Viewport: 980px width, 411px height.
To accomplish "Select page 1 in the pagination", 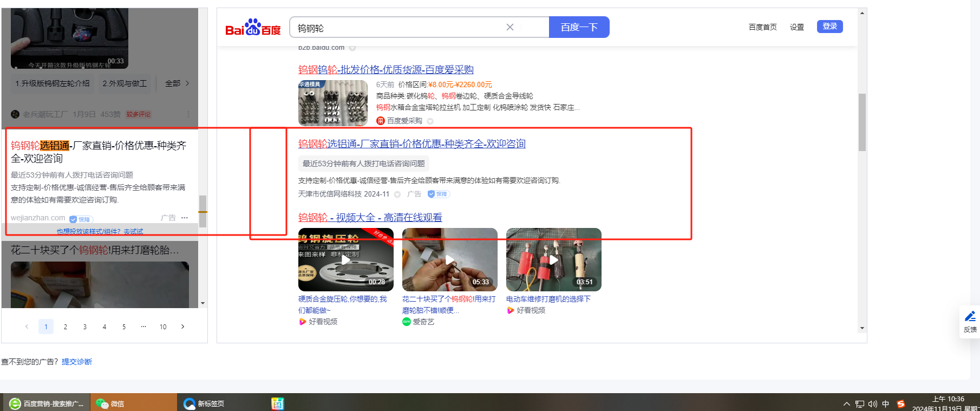I will tap(46, 327).
